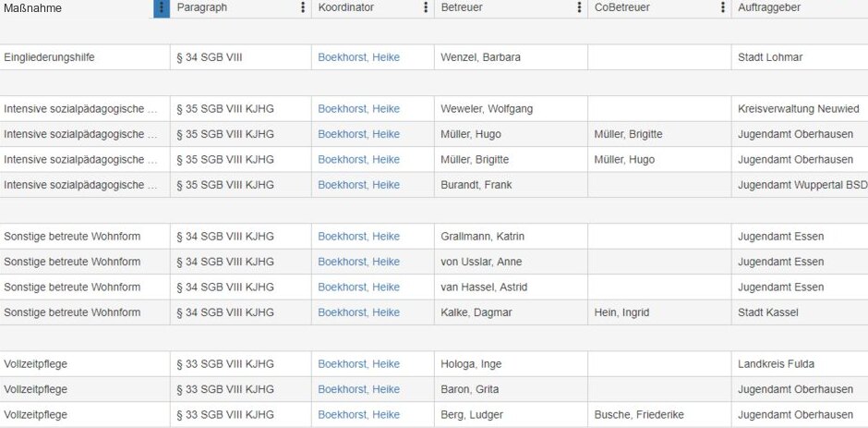Open the Koordinator column options icon
Screen dimensions: 868x428
tap(426, 7)
